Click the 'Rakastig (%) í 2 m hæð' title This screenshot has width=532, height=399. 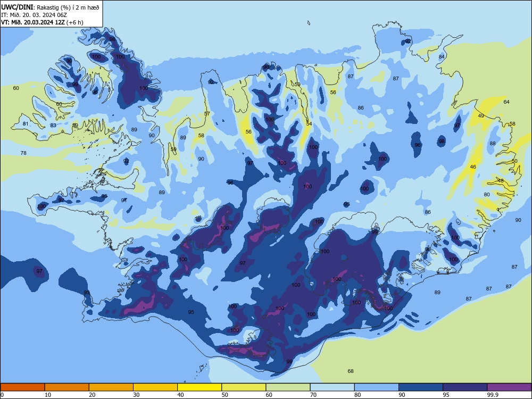coord(68,7)
